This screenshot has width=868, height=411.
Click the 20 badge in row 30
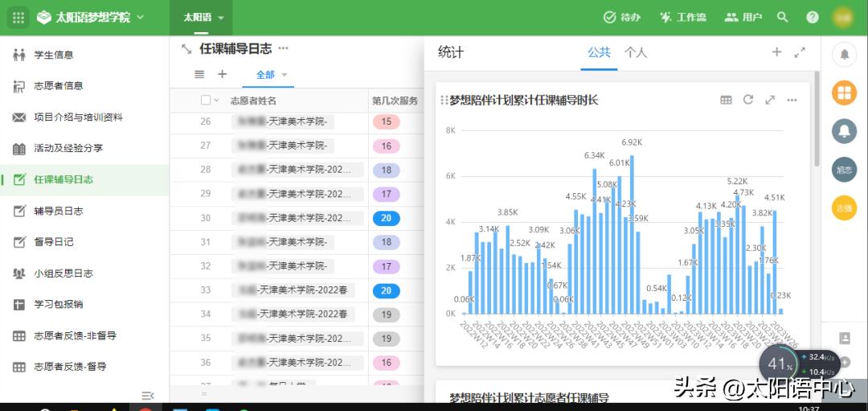coord(387,218)
